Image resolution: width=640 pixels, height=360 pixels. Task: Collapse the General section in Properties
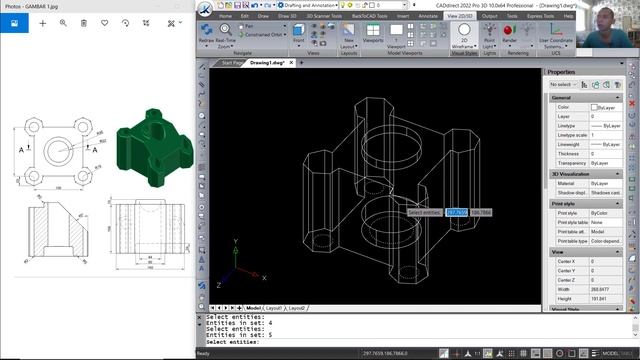(617, 98)
